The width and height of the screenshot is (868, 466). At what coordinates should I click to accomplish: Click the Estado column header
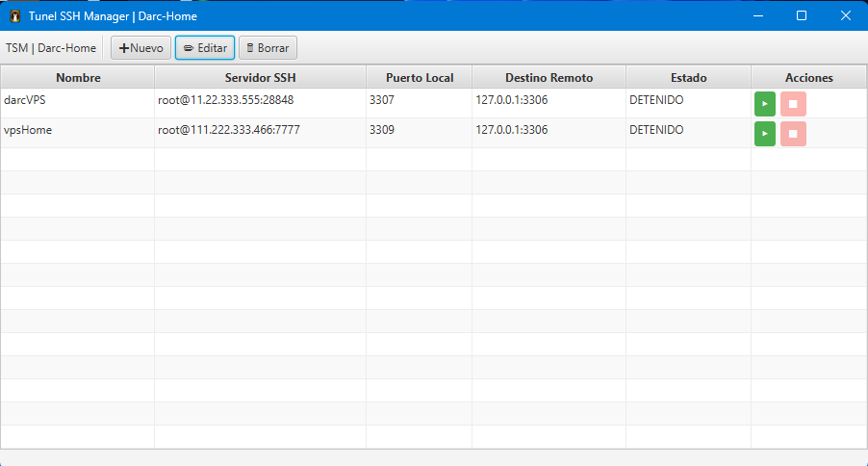688,78
